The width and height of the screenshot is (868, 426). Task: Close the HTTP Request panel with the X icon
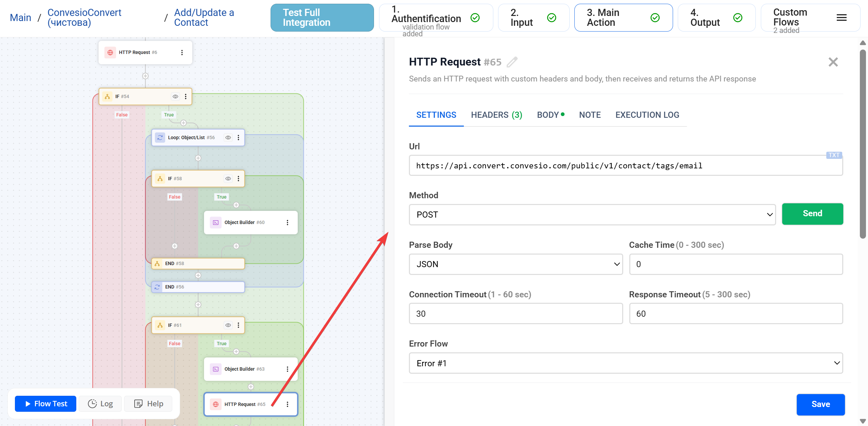(833, 62)
